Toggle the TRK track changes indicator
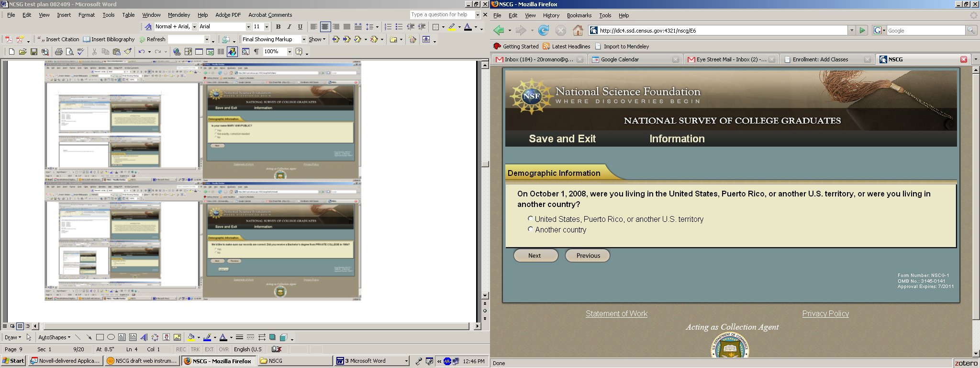 coord(195,349)
